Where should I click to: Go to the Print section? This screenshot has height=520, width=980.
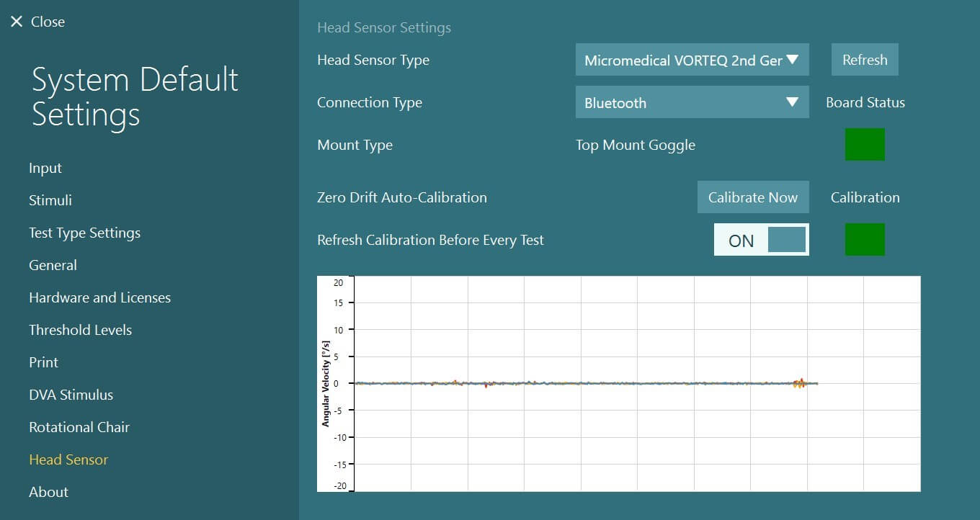click(43, 362)
